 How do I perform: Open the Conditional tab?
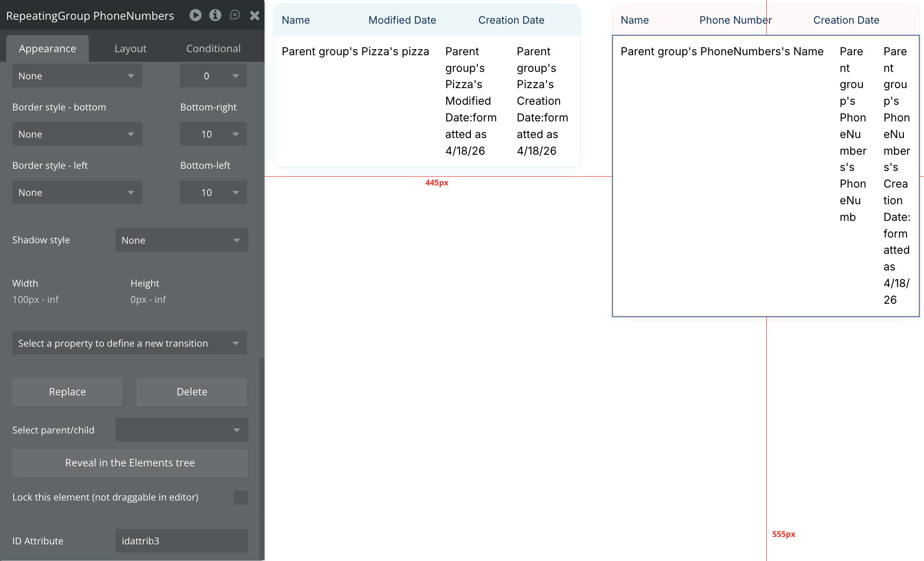tap(213, 49)
